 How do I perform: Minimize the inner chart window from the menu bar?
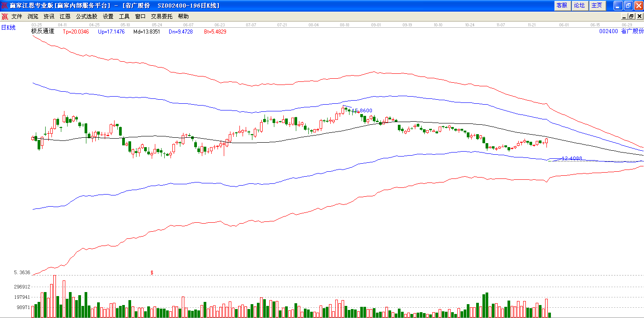tap(625, 16)
